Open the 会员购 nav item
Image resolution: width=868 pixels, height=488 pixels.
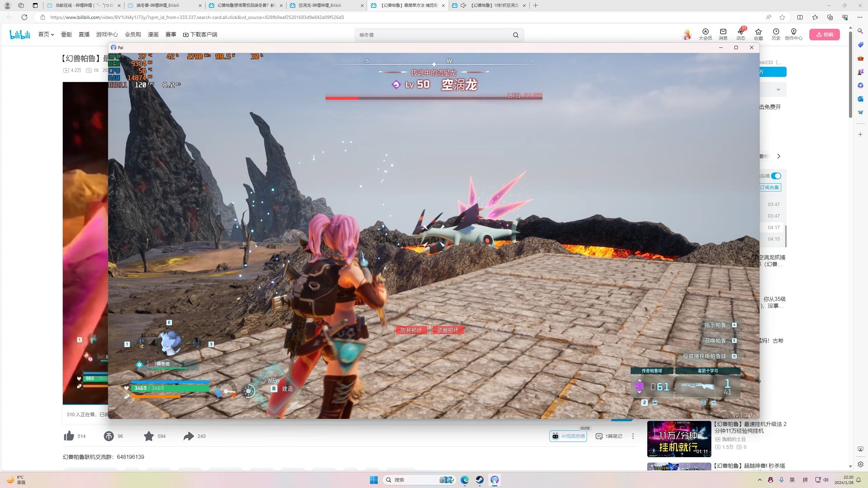133,35
